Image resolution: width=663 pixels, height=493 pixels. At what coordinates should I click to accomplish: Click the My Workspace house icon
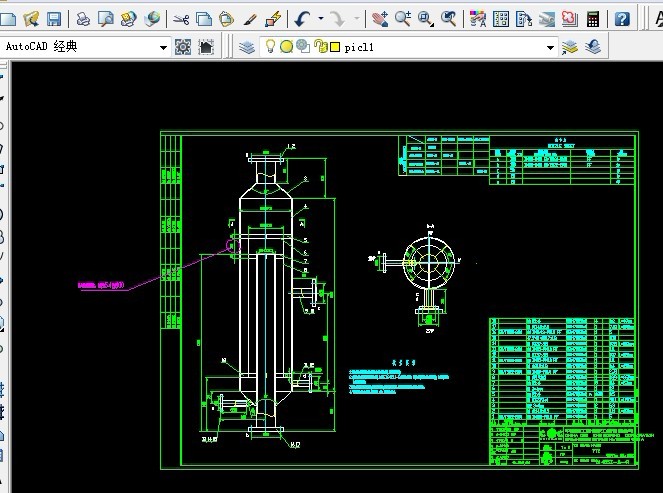[206, 47]
